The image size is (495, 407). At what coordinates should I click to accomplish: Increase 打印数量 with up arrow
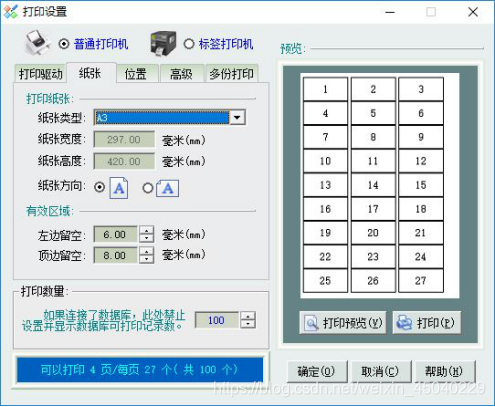pos(248,316)
